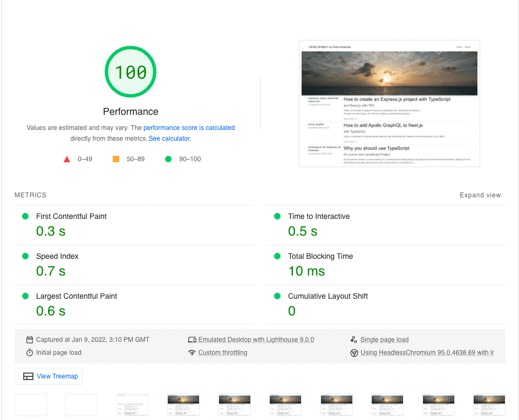The height and width of the screenshot is (420, 519).
Task: Click the globe icon beside HeadlessChromium
Action: (354, 353)
